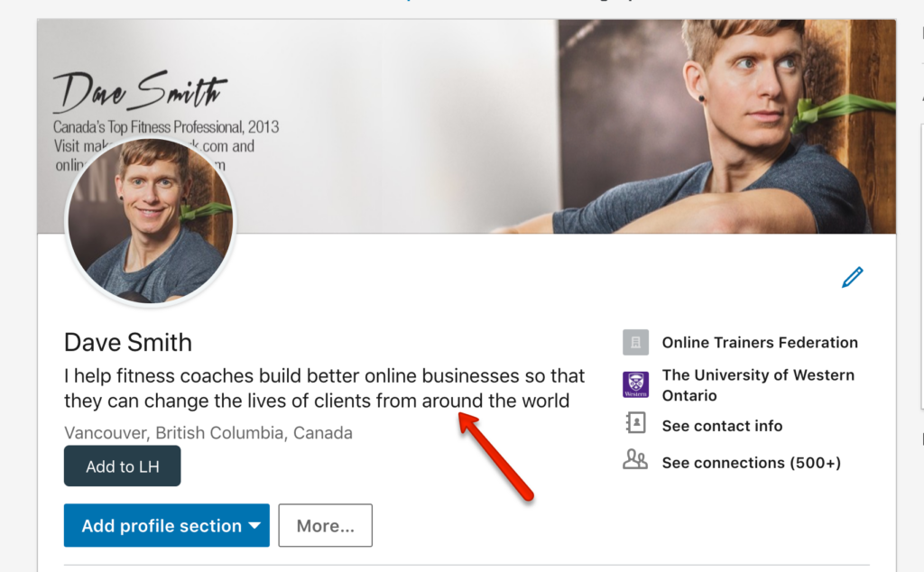Click the connections people icon
The width and height of the screenshot is (924, 572).
click(634, 459)
